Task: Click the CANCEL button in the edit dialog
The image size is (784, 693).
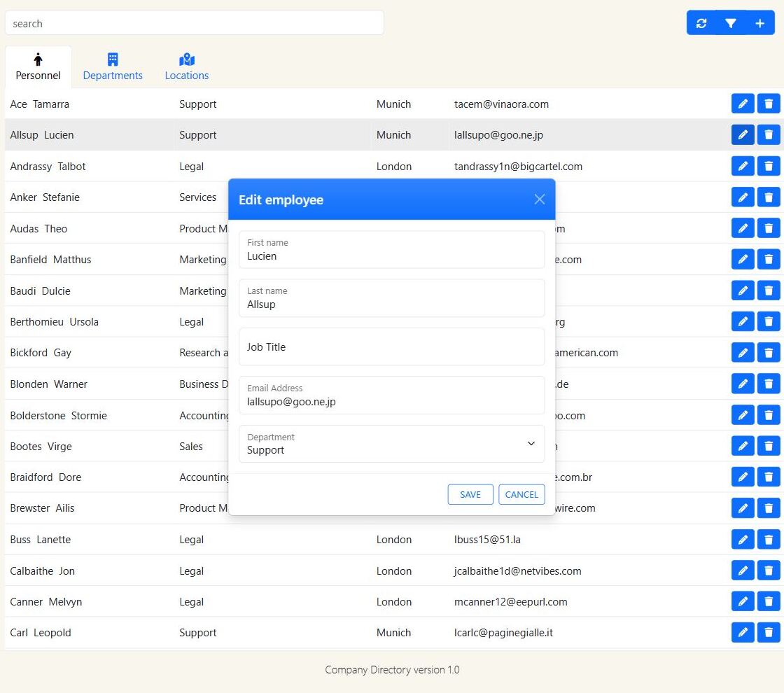Action: (x=521, y=494)
